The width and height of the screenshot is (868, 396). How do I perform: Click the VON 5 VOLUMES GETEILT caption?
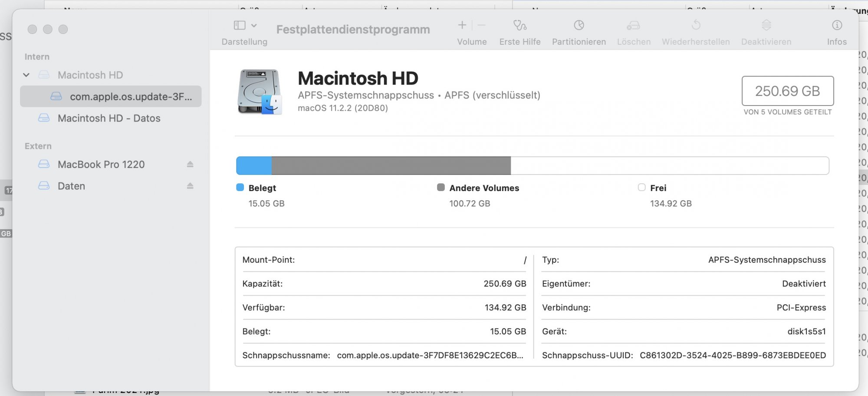(x=788, y=112)
